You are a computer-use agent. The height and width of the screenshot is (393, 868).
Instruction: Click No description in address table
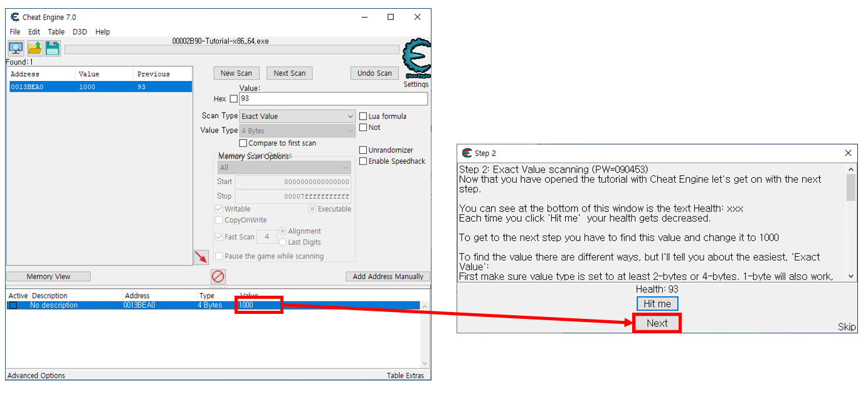click(54, 305)
